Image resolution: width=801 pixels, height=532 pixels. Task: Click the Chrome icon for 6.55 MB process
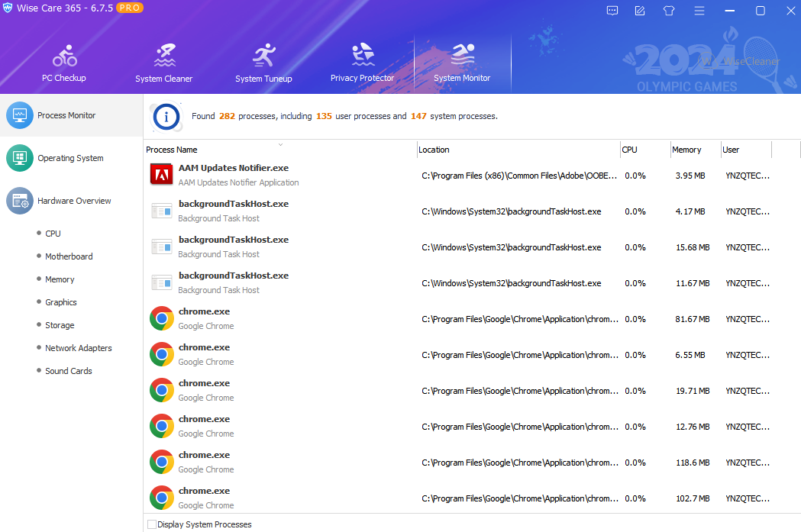[x=161, y=354]
